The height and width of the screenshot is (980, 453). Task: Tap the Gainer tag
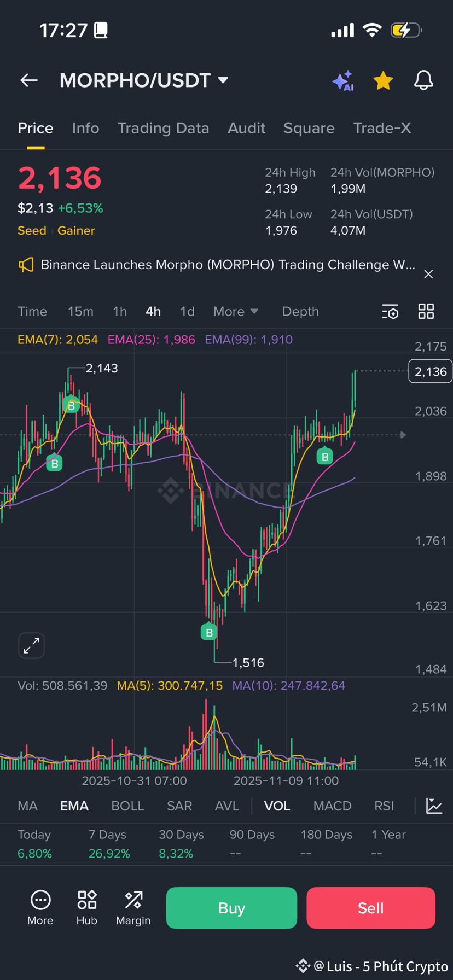pyautogui.click(x=76, y=231)
